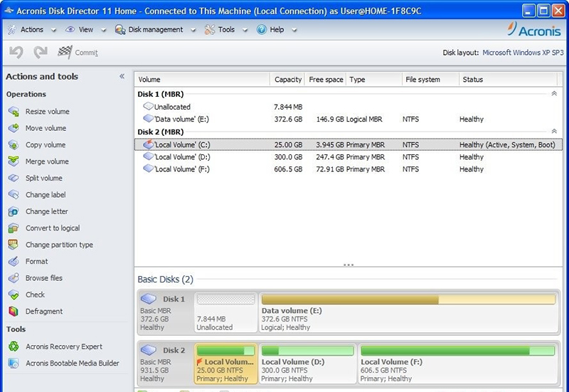This screenshot has width=569, height=392.
Task: Click the Tools menu dropdown arrow
Action: pos(245,30)
